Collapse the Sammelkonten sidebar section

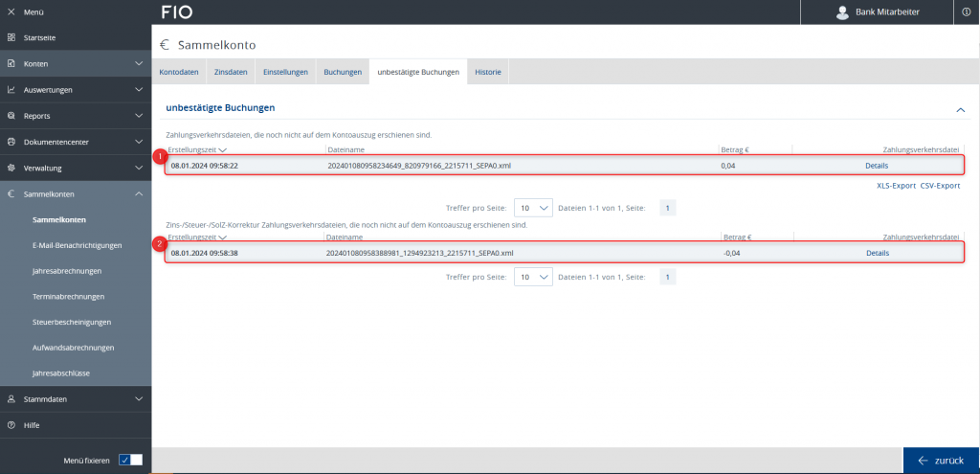point(139,193)
